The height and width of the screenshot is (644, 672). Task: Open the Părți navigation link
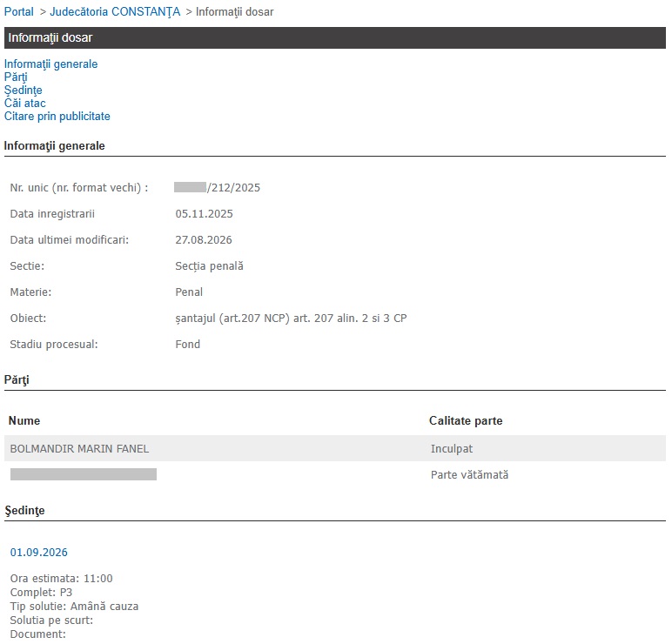[x=16, y=77]
